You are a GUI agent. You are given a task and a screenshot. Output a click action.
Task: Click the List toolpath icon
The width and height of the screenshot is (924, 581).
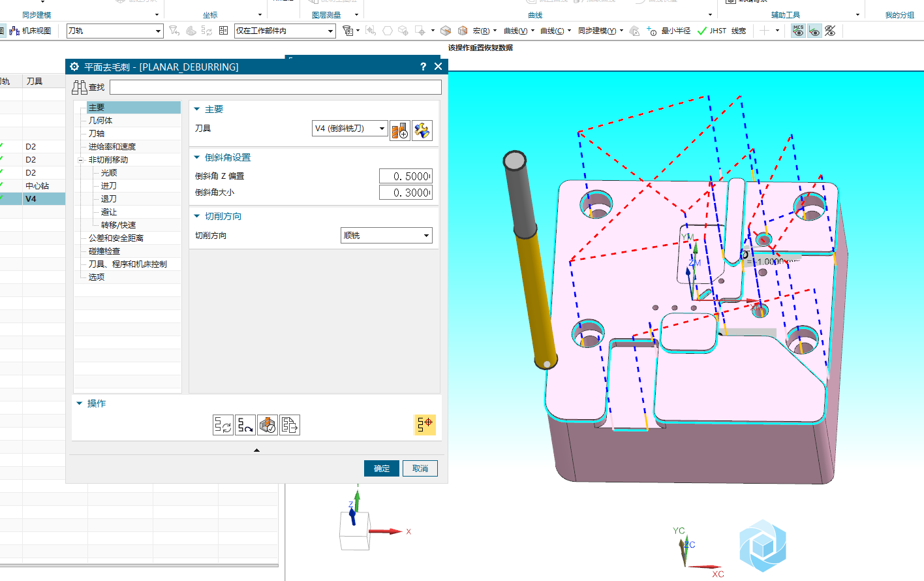(x=290, y=425)
